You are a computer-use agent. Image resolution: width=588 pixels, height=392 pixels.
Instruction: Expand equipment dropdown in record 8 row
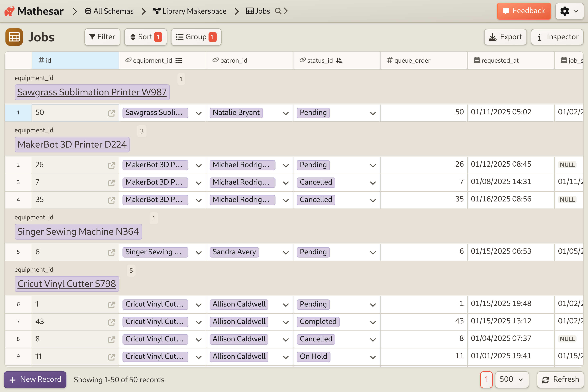pos(199,340)
